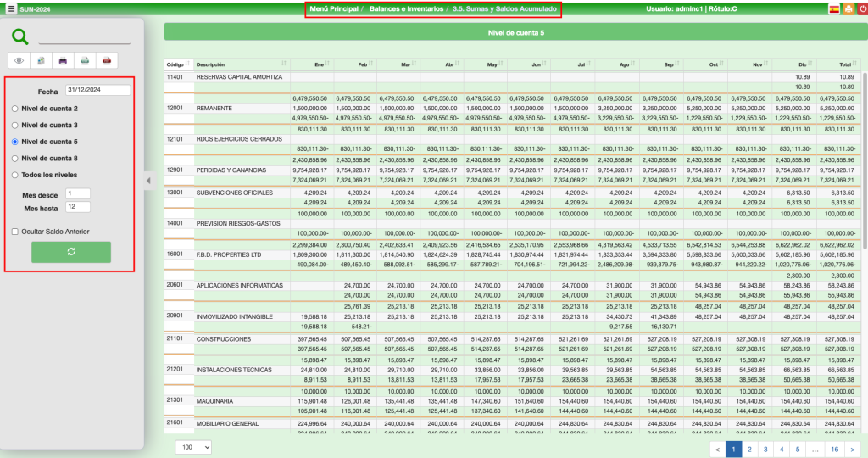Collapse the left filter panel with arrow
Screen dimensions: 868x458
[147, 180]
